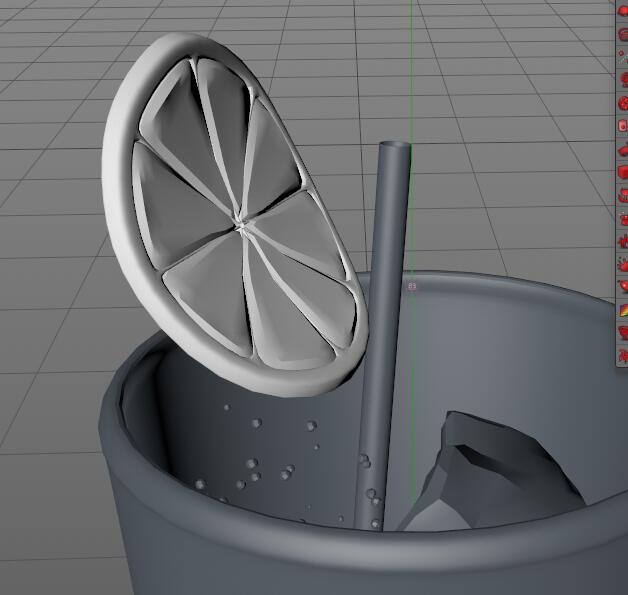Screen dimensions: 628x595
Task: Click the dotted-line emitter icon
Action: click(622, 57)
